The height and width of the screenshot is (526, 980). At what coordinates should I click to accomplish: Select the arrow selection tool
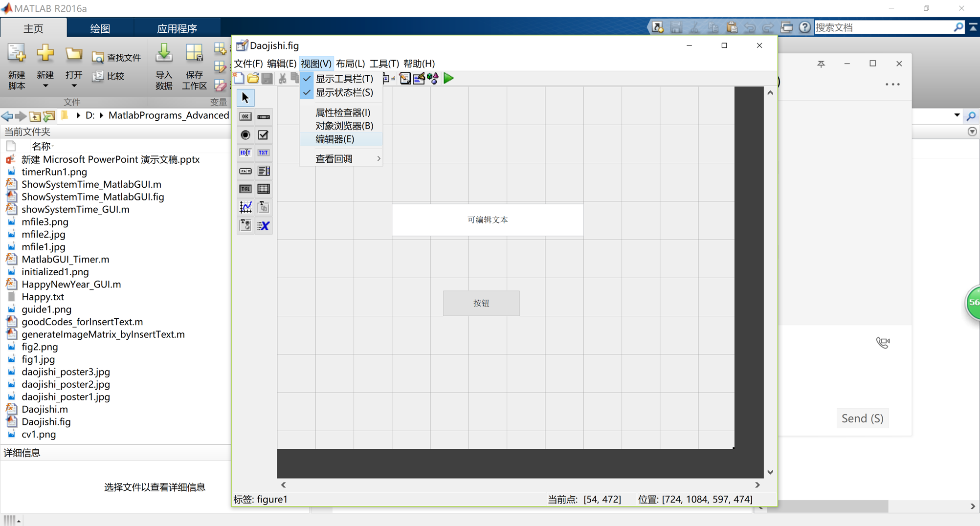point(245,97)
